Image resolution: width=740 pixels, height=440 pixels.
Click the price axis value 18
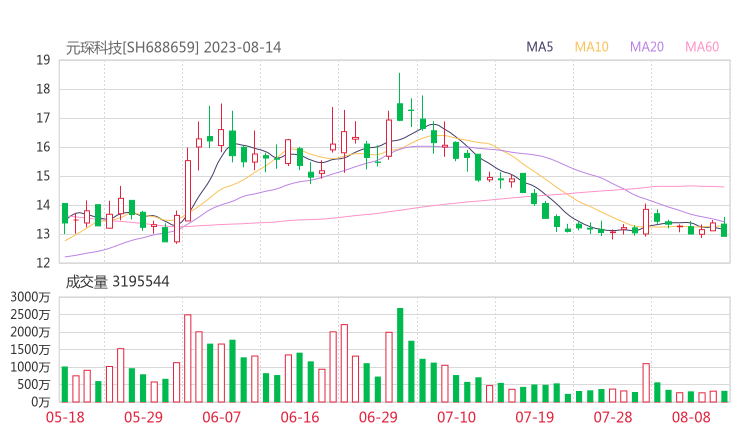pyautogui.click(x=43, y=89)
